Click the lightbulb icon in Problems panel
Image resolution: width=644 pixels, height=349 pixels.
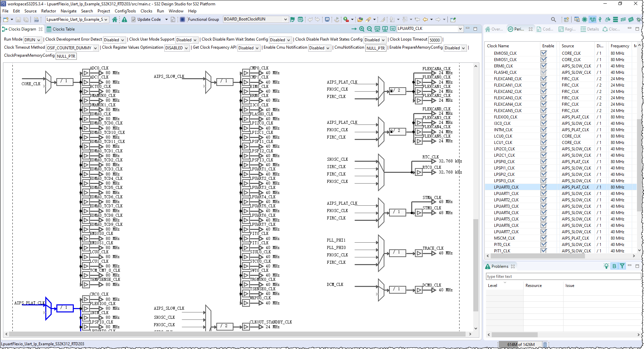tap(606, 266)
